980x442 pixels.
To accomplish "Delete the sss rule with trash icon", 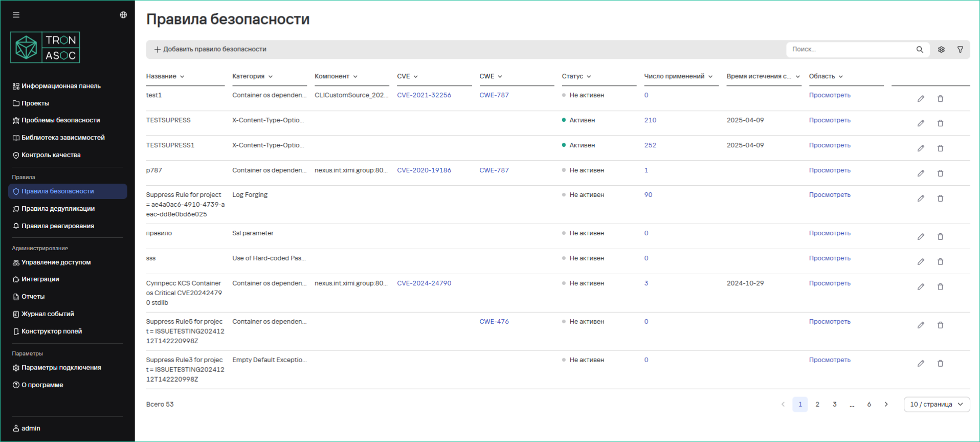I will [x=940, y=262].
